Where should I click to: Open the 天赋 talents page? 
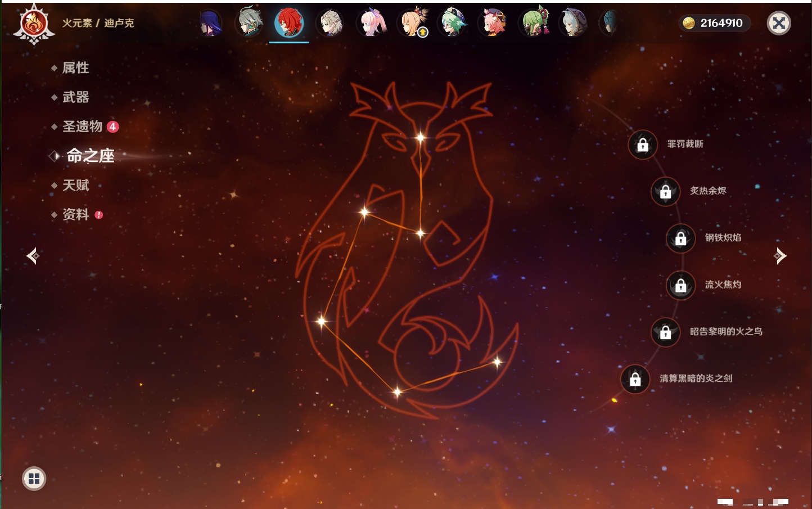75,185
